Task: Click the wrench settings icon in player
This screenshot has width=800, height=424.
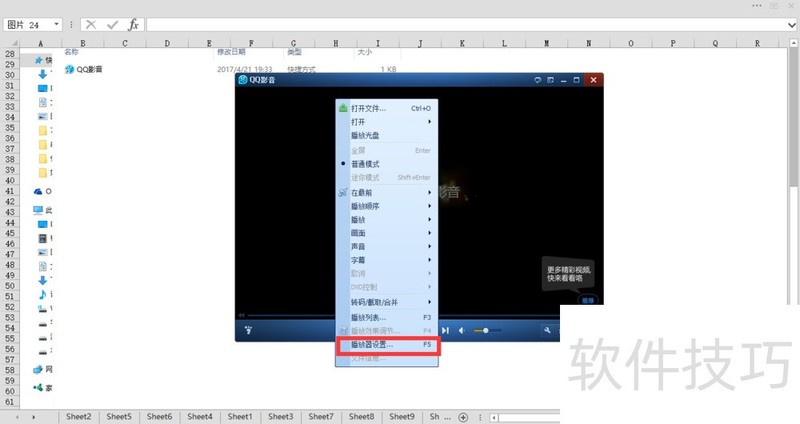Action: click(548, 330)
